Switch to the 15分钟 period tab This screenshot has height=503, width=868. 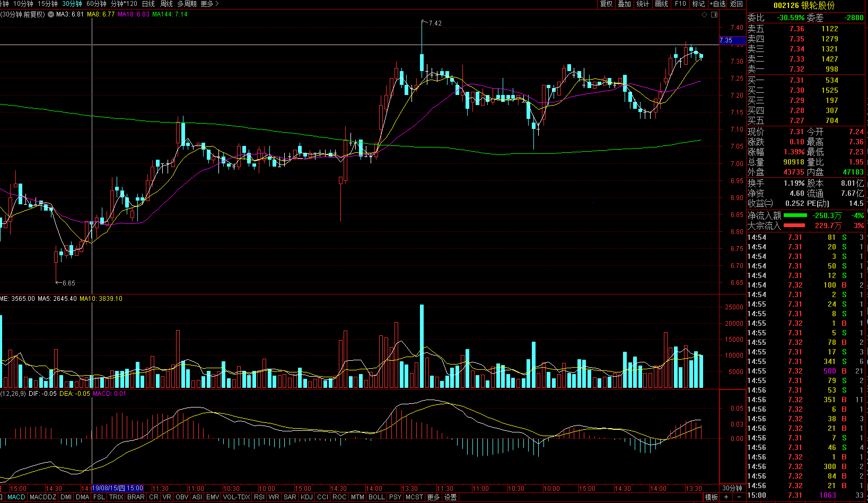47,4
